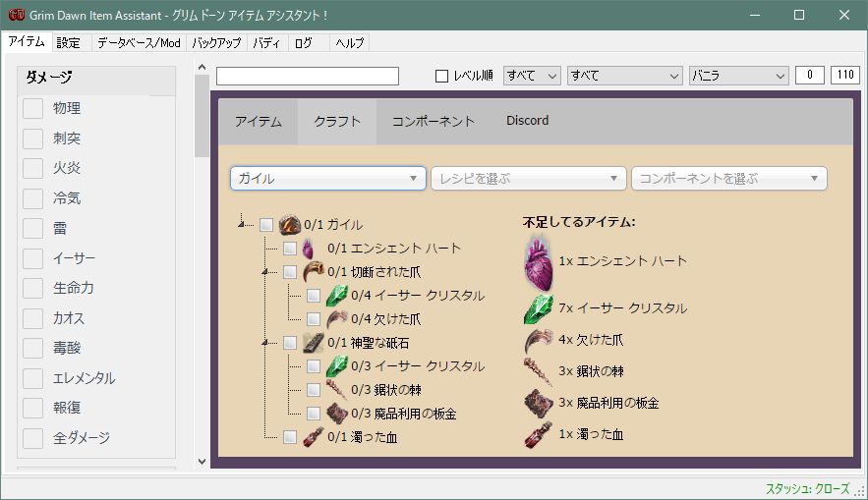Screen dimensions: 868x500
Task: Enable the エレメンタル damage filter
Action: point(32,378)
